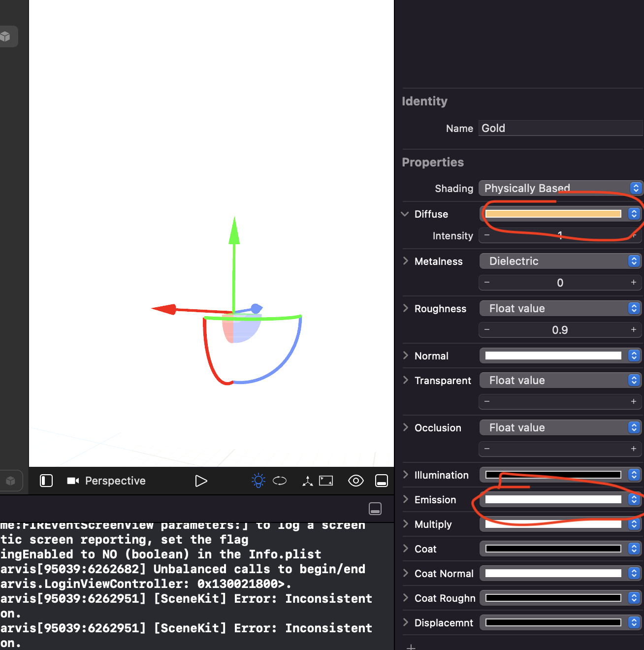This screenshot has height=650, width=644.
Task: Expand the Coat section chevron
Action: [x=406, y=549]
